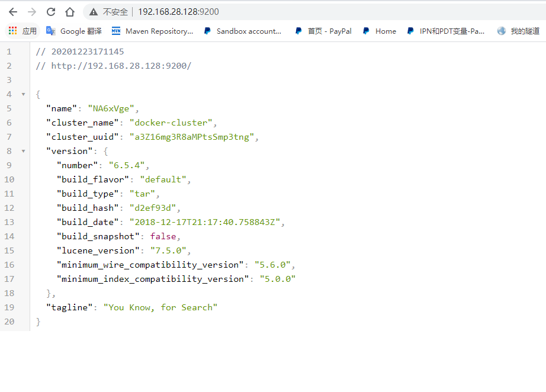Reload the page with the refresh icon
The image size is (546, 392).
click(x=51, y=12)
